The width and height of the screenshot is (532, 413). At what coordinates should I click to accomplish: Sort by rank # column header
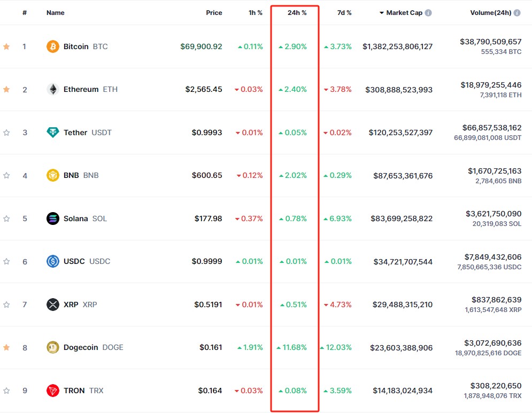[x=25, y=13]
